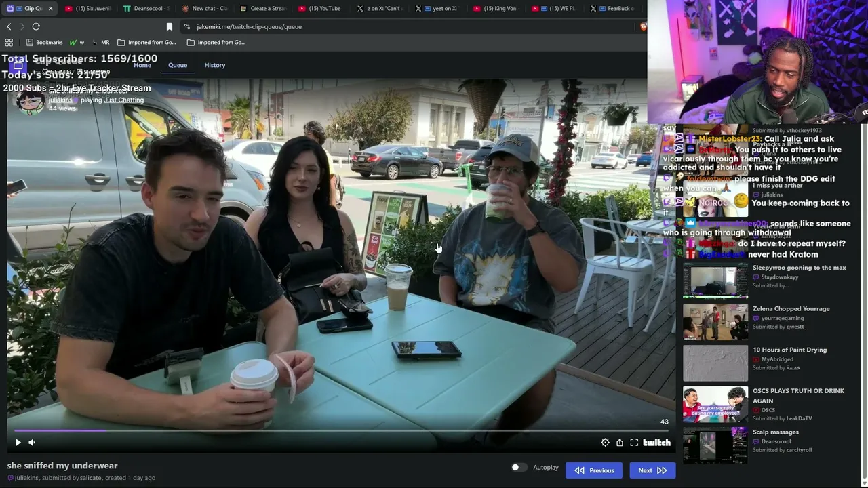
Task: Click the 'Scalp massages' title
Action: (x=776, y=432)
